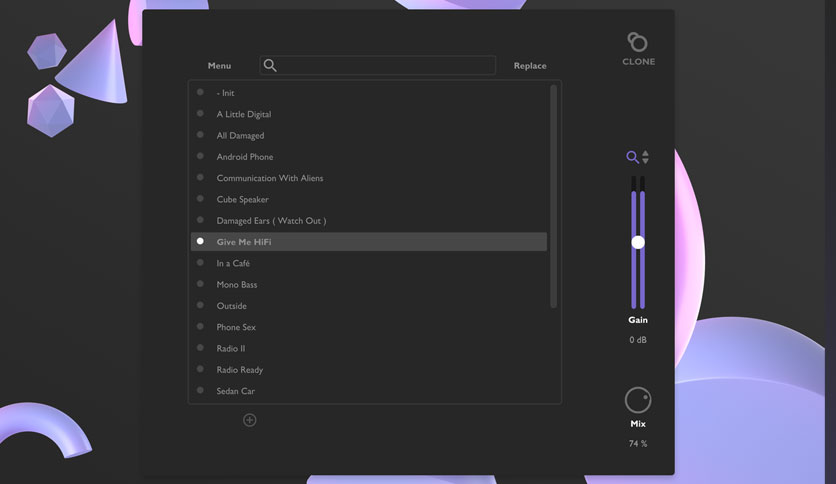Choose the 'Phone Sex' preset name

coord(236,327)
